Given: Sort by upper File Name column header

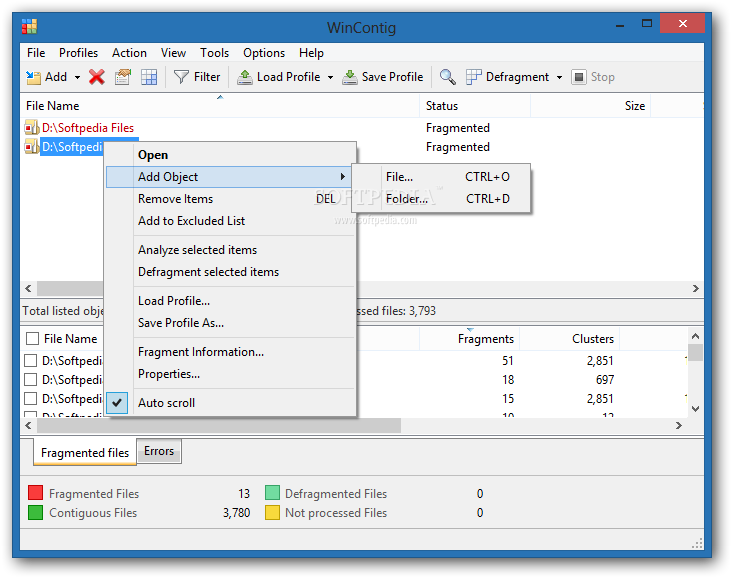Looking at the screenshot, I should (220, 106).
